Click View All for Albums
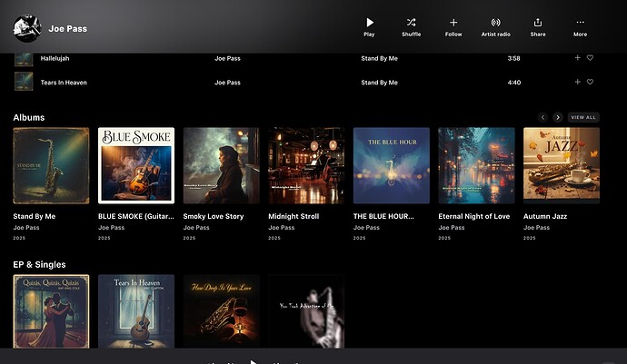This screenshot has height=364, width=627. point(583,117)
